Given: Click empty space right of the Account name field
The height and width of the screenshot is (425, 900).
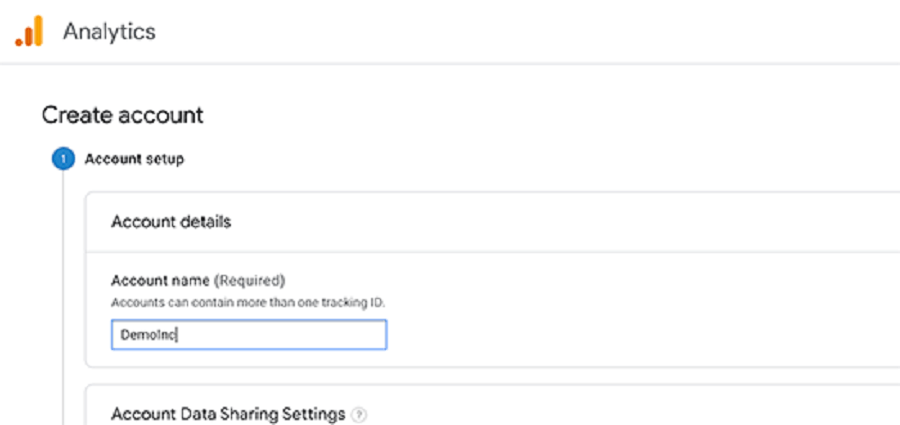Looking at the screenshot, I should tap(631, 335).
